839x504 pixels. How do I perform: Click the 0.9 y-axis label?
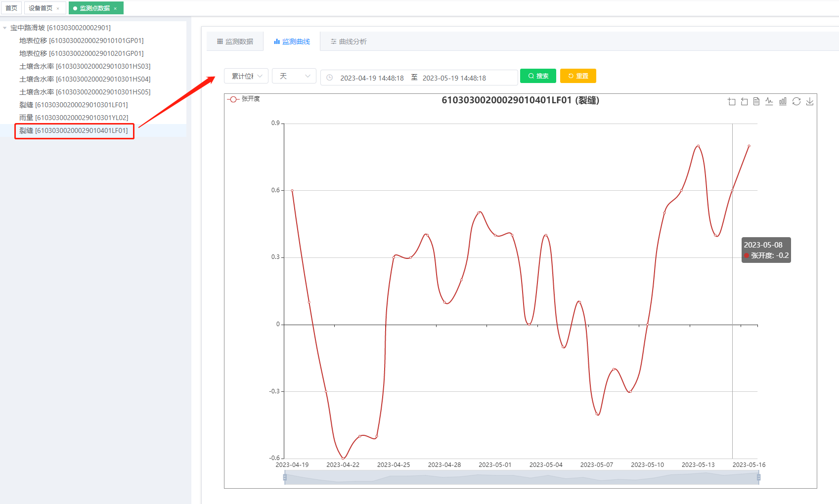[275, 123]
